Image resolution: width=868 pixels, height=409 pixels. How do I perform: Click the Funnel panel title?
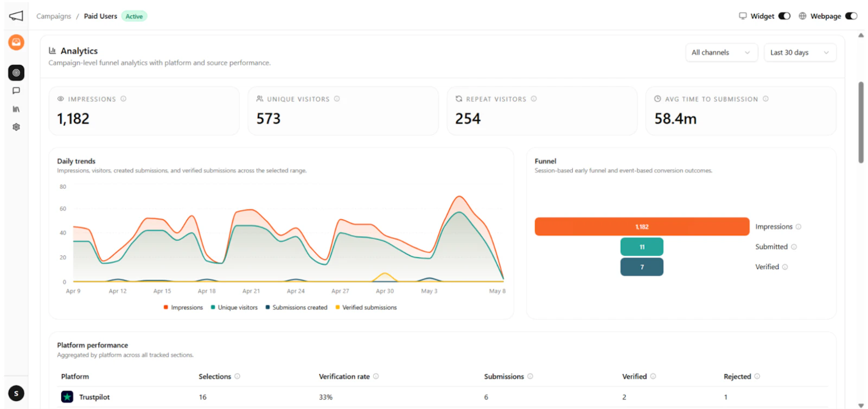(x=545, y=161)
